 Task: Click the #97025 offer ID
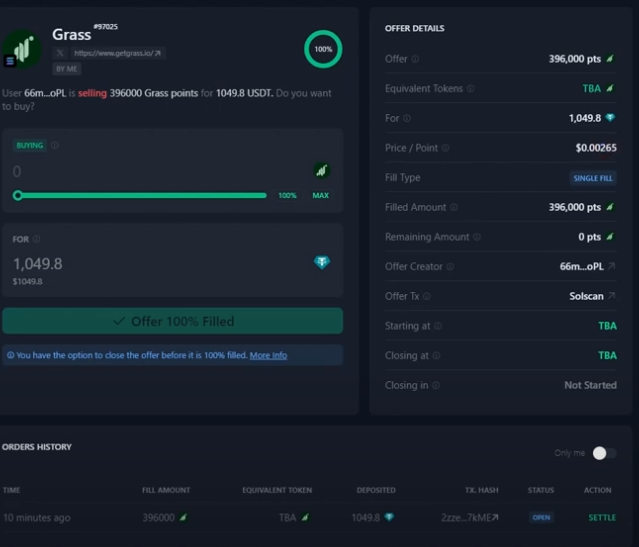coord(106,27)
